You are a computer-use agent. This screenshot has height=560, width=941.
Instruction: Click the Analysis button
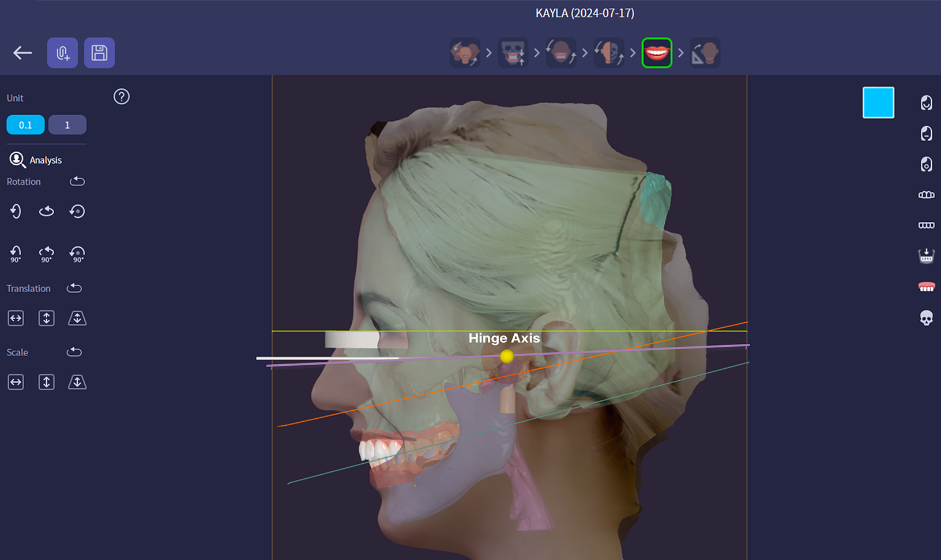(x=36, y=160)
